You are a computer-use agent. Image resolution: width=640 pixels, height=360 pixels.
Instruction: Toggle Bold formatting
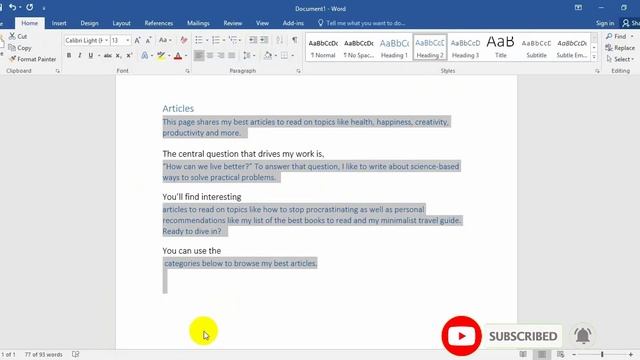click(x=69, y=56)
